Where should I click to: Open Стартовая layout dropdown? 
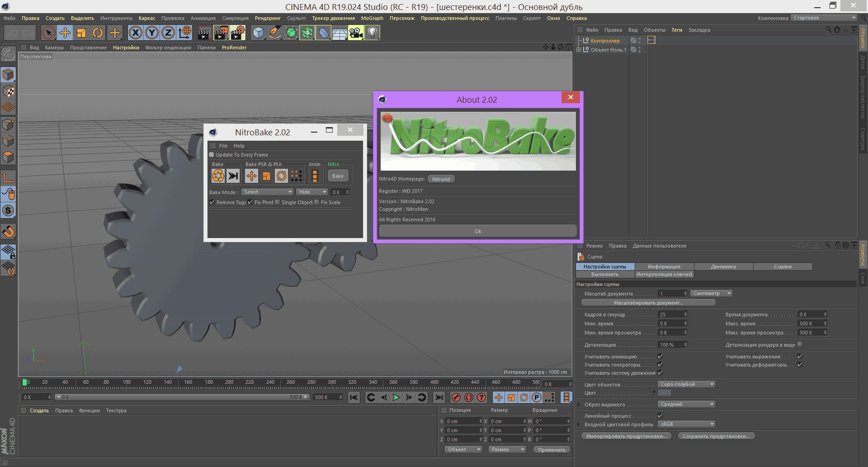point(824,18)
